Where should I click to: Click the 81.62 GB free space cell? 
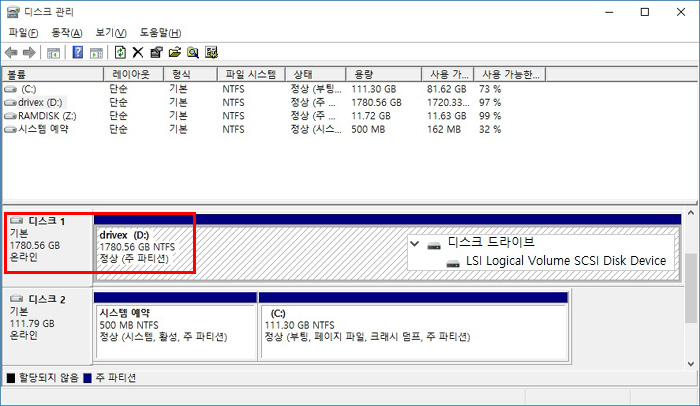click(446, 89)
